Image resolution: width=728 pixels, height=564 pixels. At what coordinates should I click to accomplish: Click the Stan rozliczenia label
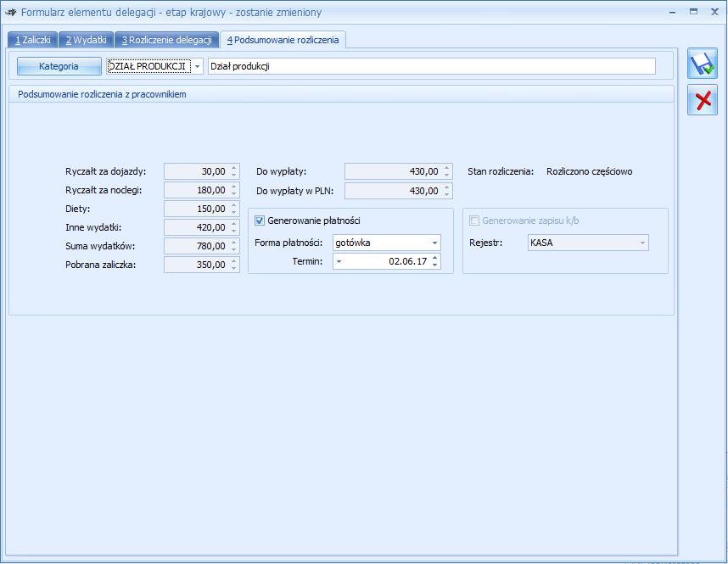pyautogui.click(x=501, y=171)
